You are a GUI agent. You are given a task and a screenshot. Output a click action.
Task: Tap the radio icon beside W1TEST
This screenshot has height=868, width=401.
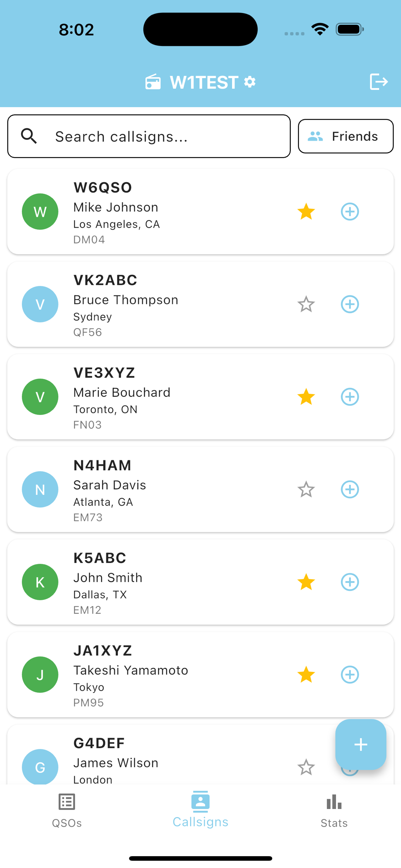(x=153, y=82)
